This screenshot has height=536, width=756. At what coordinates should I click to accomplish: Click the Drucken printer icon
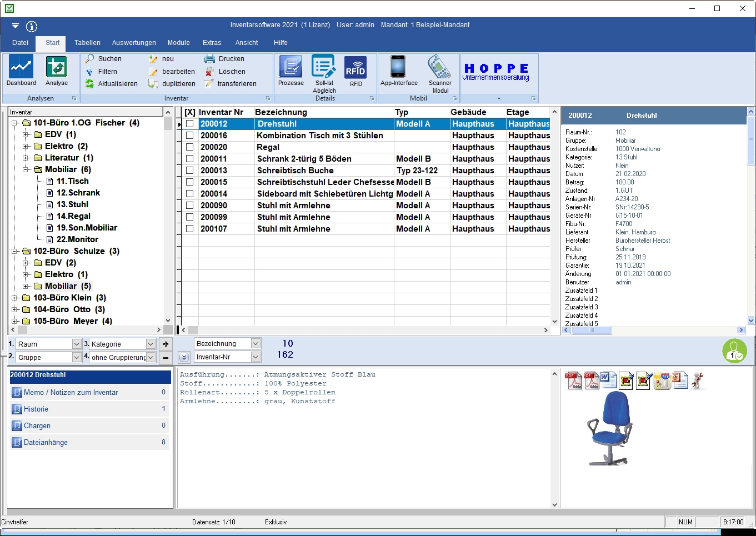(x=210, y=59)
